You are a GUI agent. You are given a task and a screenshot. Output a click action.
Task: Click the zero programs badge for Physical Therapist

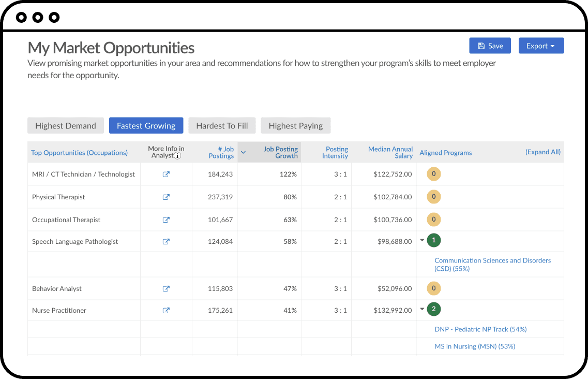(x=434, y=196)
